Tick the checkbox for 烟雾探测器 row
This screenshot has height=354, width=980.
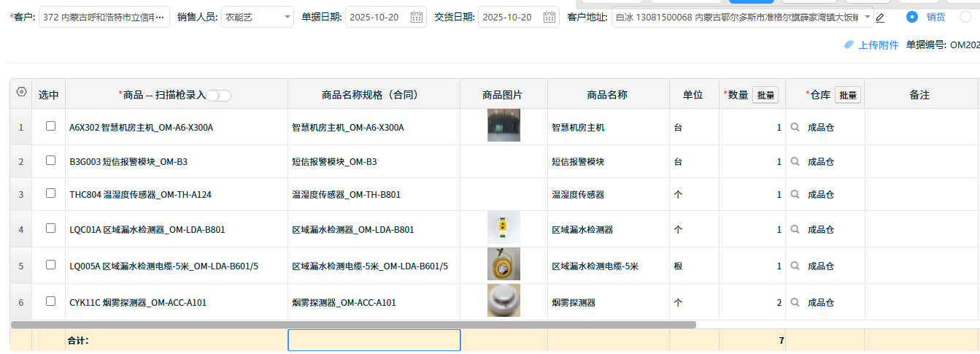[x=50, y=301]
